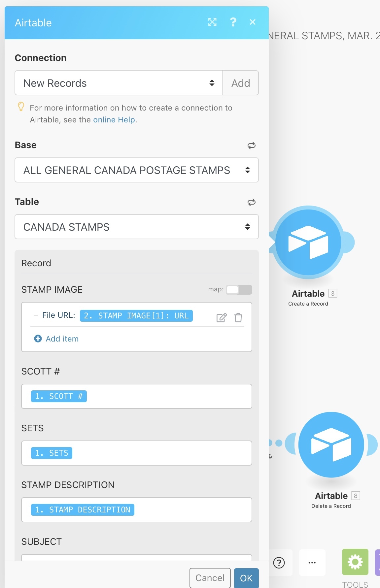Select the '1. STAMP DESCRIPTION' mapped token
380x588 pixels.
pyautogui.click(x=83, y=510)
